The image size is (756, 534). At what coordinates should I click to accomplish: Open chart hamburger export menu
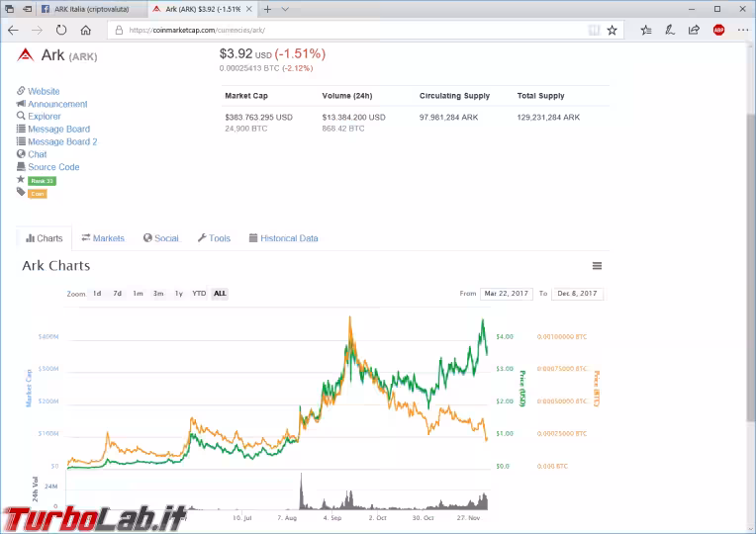coord(597,266)
